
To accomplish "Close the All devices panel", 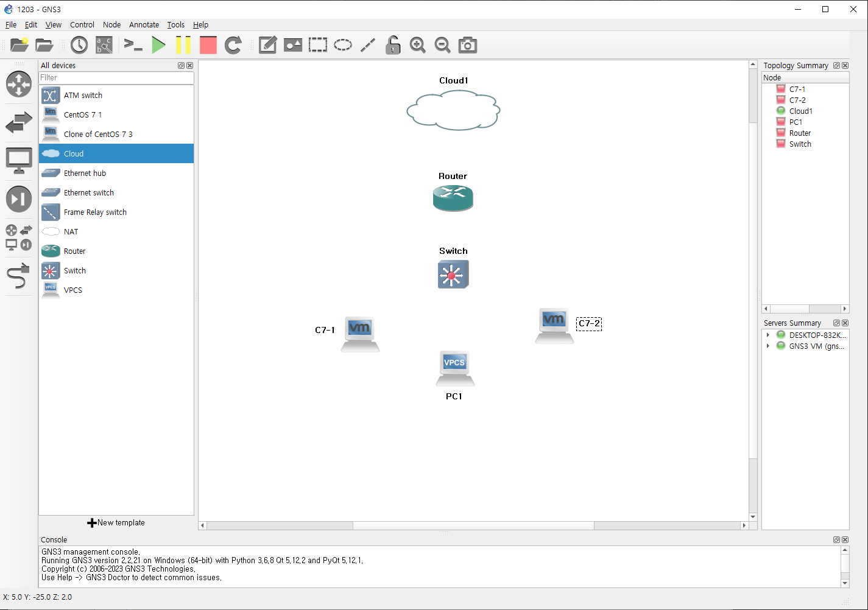I will click(189, 66).
